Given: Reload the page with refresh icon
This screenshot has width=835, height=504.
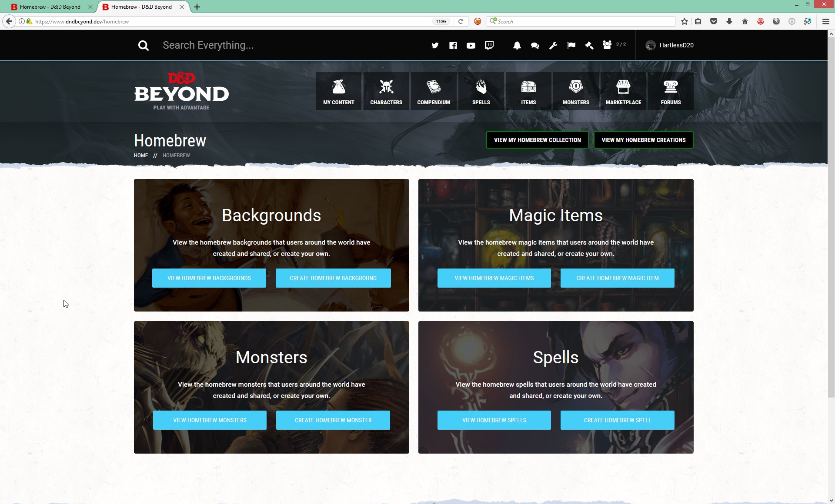Looking at the screenshot, I should (461, 21).
